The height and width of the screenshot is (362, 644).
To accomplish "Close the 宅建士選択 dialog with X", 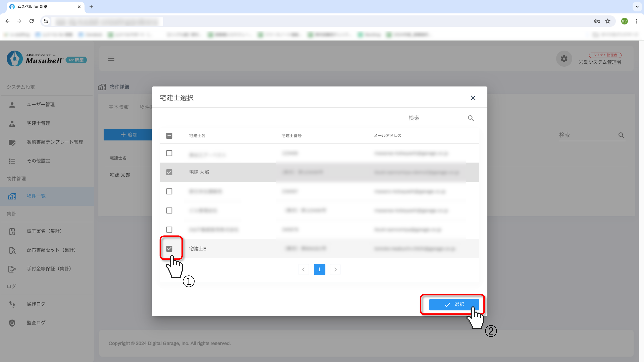I will click(473, 98).
